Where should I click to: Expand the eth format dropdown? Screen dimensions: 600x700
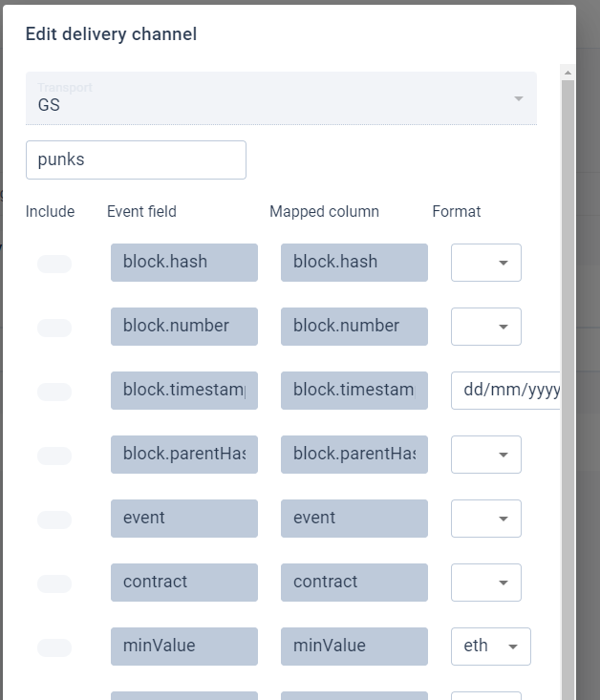click(491, 647)
